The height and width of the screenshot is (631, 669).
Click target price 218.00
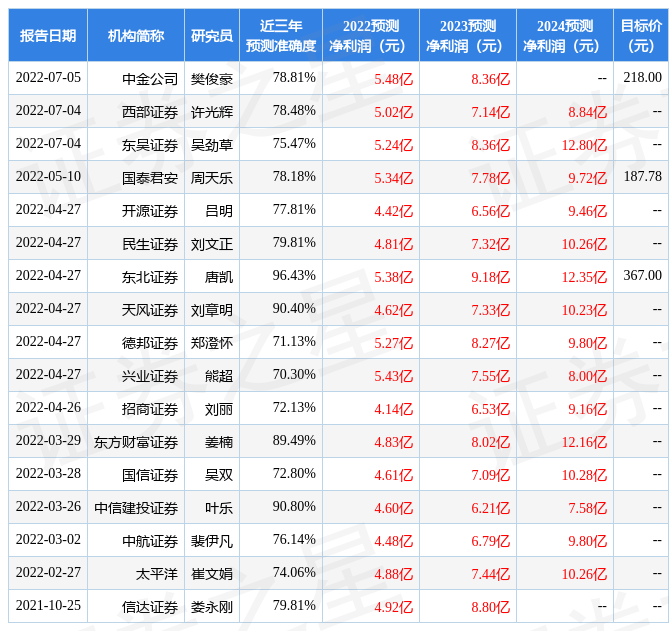click(642, 77)
